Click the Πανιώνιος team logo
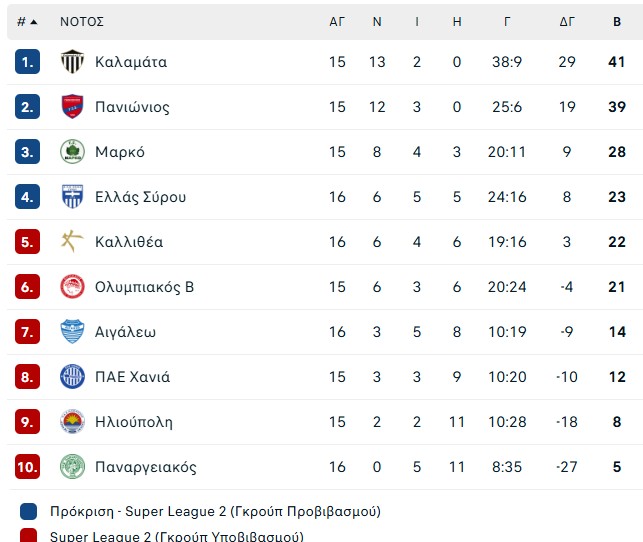The image size is (643, 542). tap(72, 107)
